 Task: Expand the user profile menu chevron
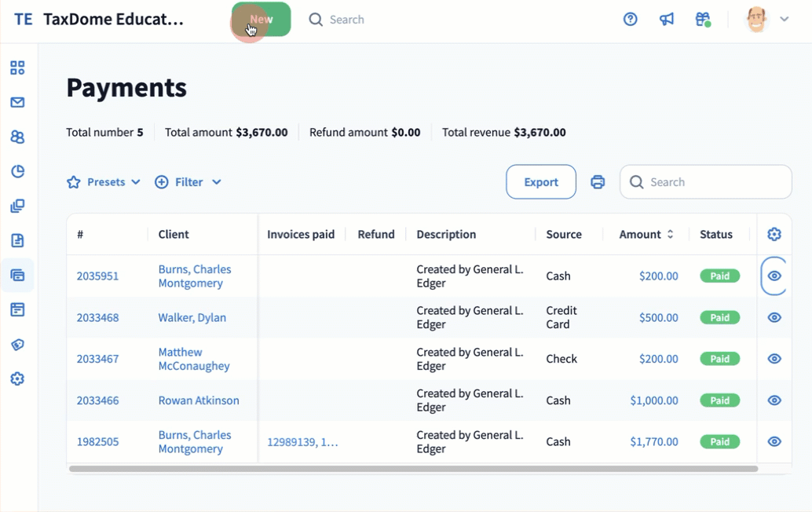click(x=784, y=20)
